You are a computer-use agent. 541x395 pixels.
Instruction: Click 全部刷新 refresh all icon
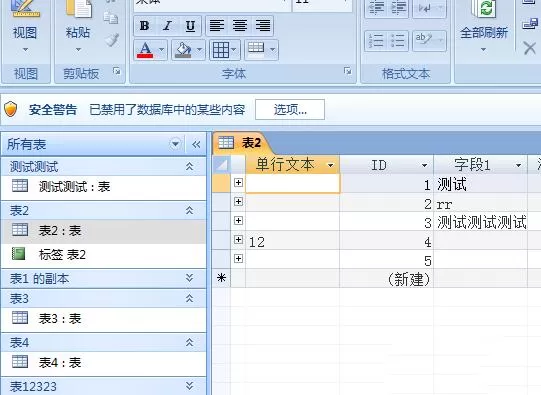pos(484,10)
